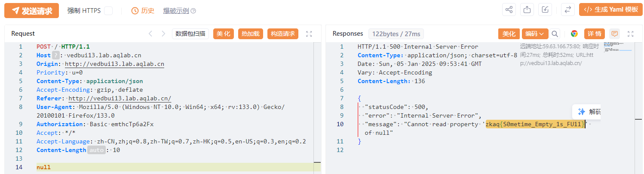
Task: Enable the 强制 HTTPS checkbox
Action: [x=108, y=11]
